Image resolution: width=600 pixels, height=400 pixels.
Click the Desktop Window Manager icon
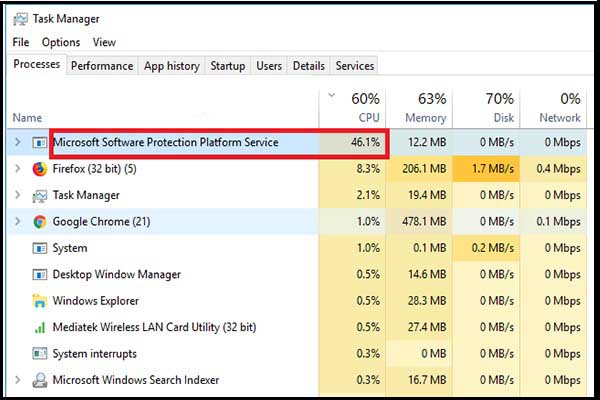point(40,274)
